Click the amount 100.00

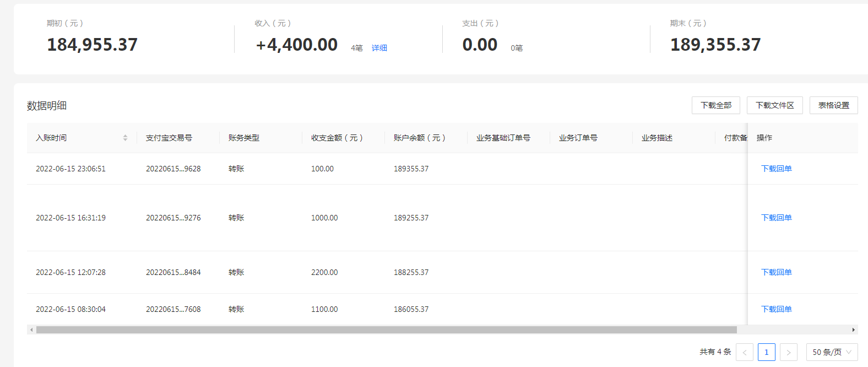coord(322,169)
